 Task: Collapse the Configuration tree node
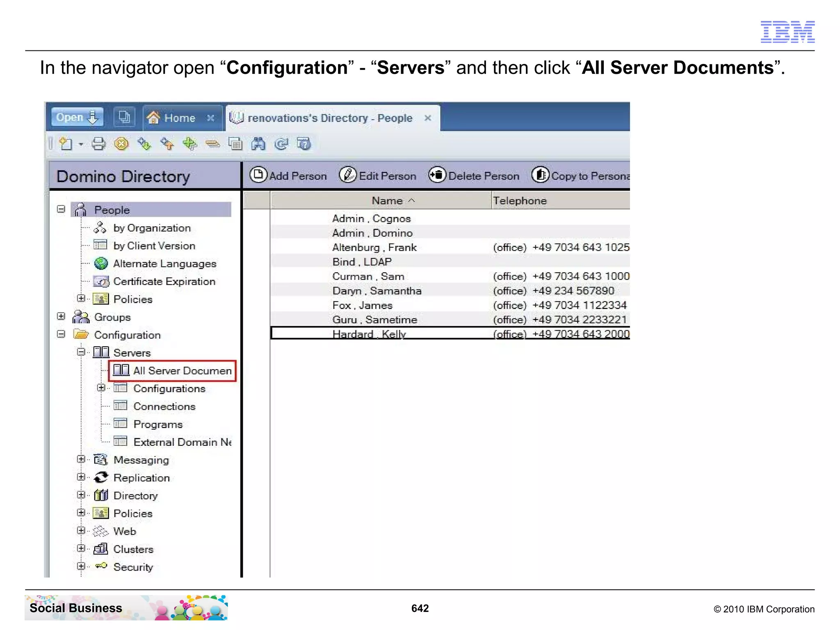(x=61, y=334)
